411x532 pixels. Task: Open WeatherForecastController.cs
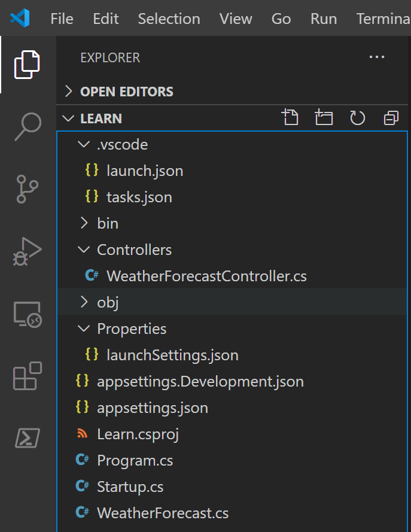[206, 276]
